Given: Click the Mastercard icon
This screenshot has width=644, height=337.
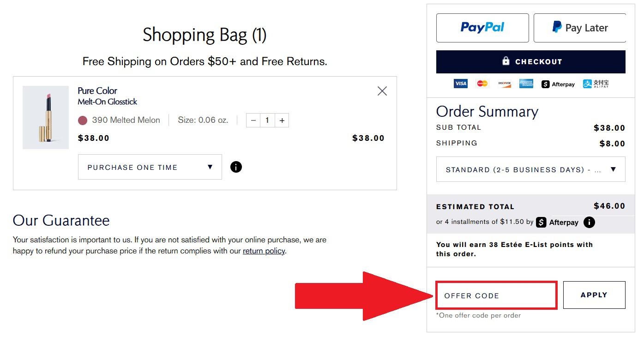Looking at the screenshot, I should pos(482,84).
